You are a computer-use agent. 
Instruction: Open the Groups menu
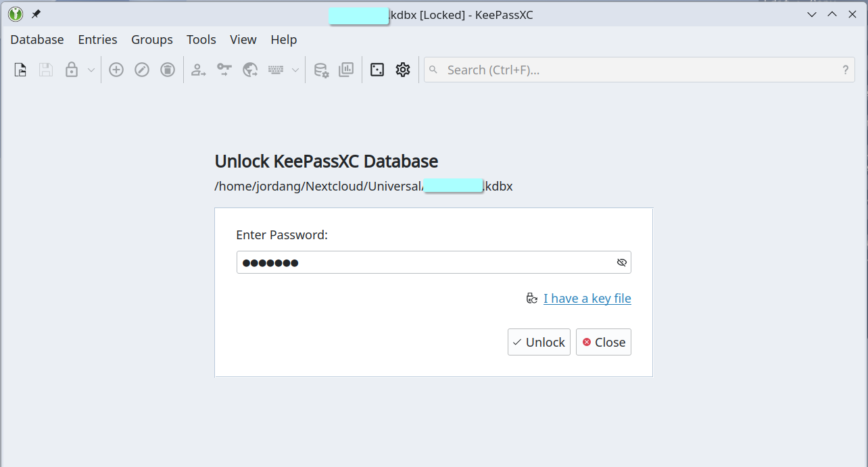pyautogui.click(x=152, y=40)
